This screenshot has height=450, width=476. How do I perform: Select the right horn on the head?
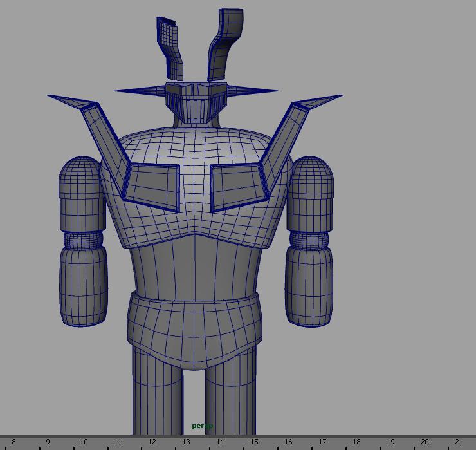[x=225, y=44]
